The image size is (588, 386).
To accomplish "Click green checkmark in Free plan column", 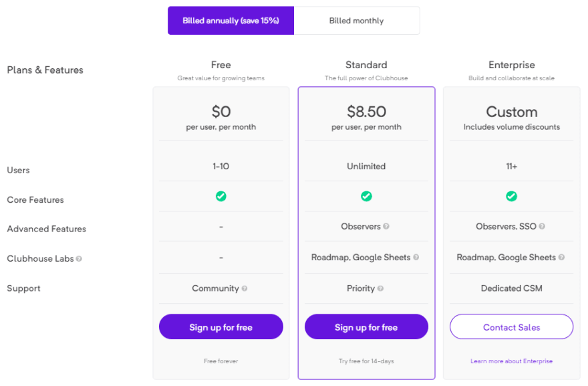I will point(221,196).
